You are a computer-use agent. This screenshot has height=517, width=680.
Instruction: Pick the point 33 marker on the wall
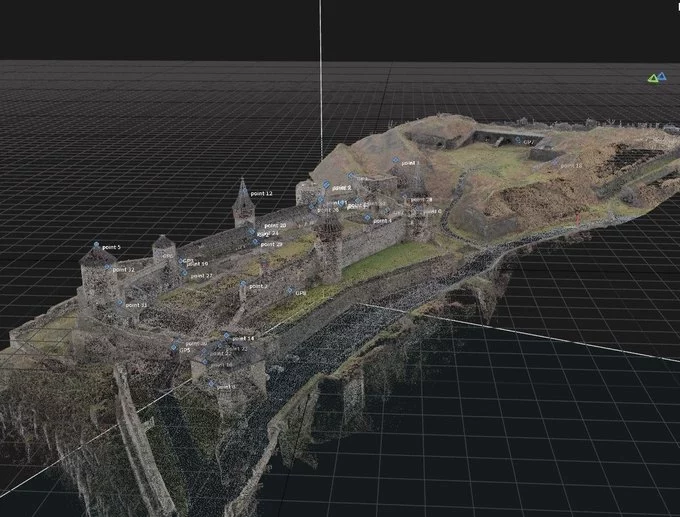pyautogui.click(x=120, y=304)
